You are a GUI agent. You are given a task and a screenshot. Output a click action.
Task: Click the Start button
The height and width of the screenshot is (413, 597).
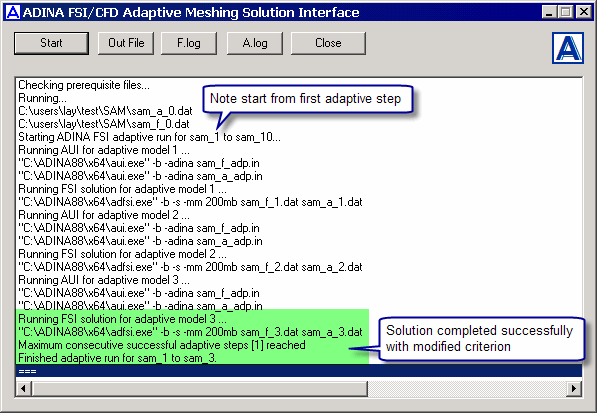pos(51,43)
